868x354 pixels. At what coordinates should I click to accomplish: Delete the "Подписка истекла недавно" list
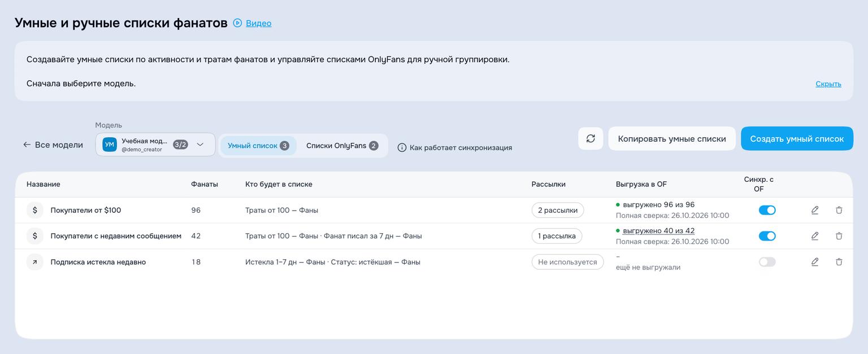[x=839, y=262]
